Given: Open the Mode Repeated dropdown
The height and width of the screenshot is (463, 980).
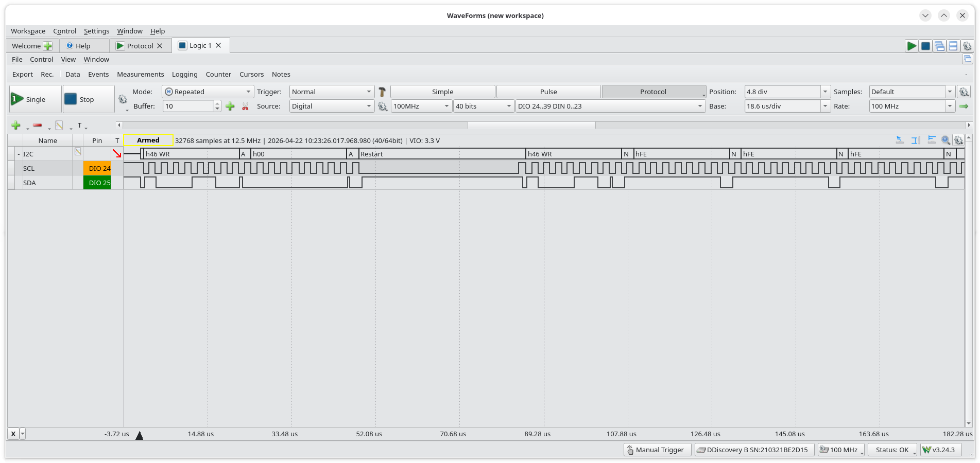Looking at the screenshot, I should 208,92.
